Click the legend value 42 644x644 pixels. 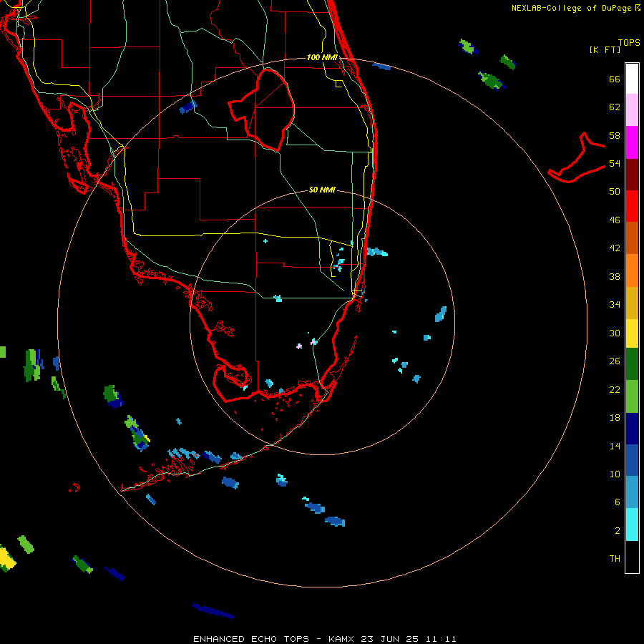pyautogui.click(x=615, y=248)
